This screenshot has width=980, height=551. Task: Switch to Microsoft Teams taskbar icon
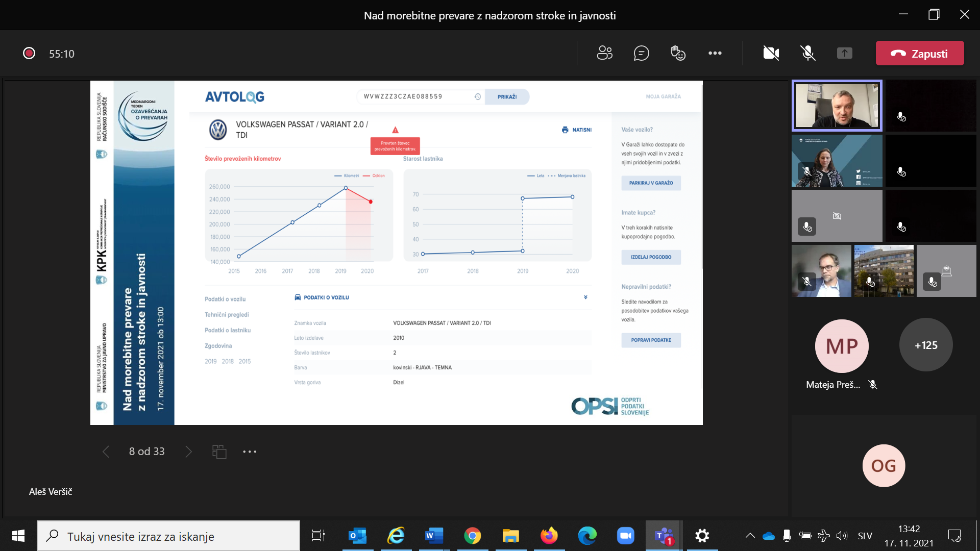pyautogui.click(x=664, y=536)
